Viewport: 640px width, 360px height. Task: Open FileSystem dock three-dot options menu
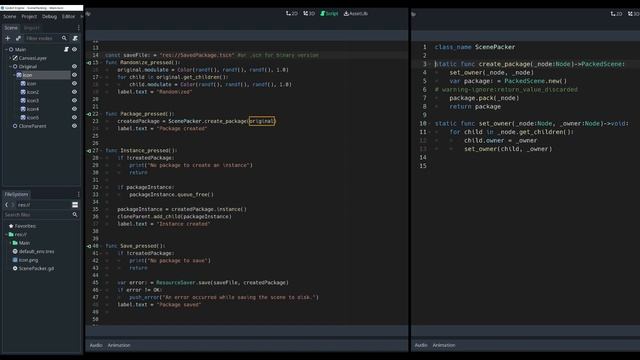pyautogui.click(x=78, y=194)
